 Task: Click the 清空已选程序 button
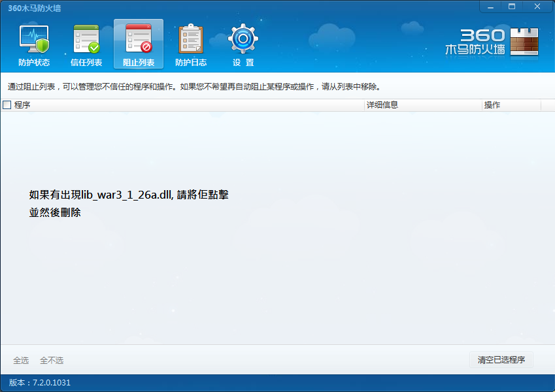coord(501,360)
